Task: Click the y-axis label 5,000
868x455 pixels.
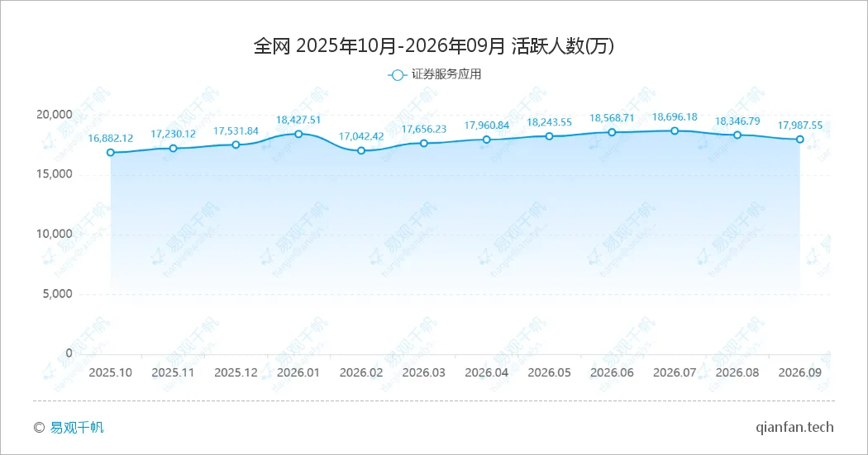Action: click(x=58, y=294)
